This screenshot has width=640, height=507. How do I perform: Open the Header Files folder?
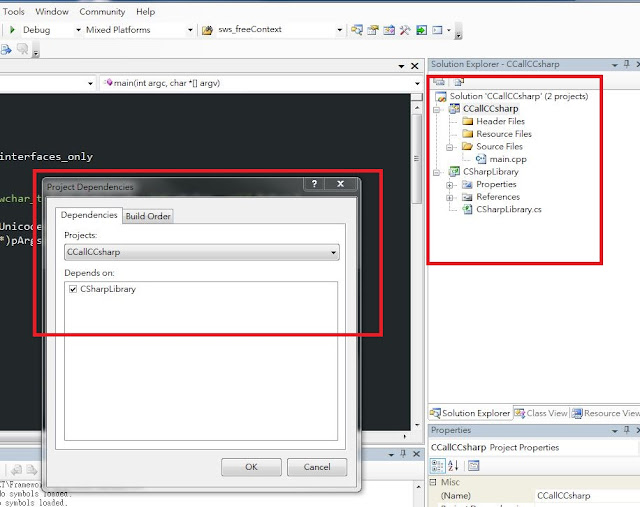pyautogui.click(x=500, y=121)
